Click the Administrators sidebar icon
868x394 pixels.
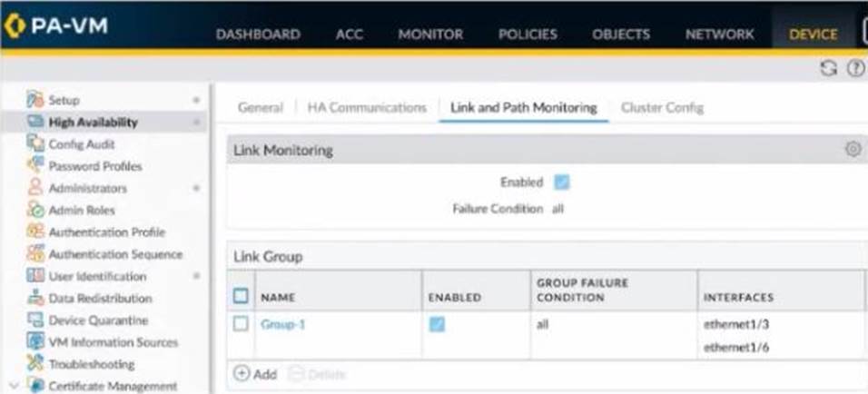pyautogui.click(x=35, y=188)
